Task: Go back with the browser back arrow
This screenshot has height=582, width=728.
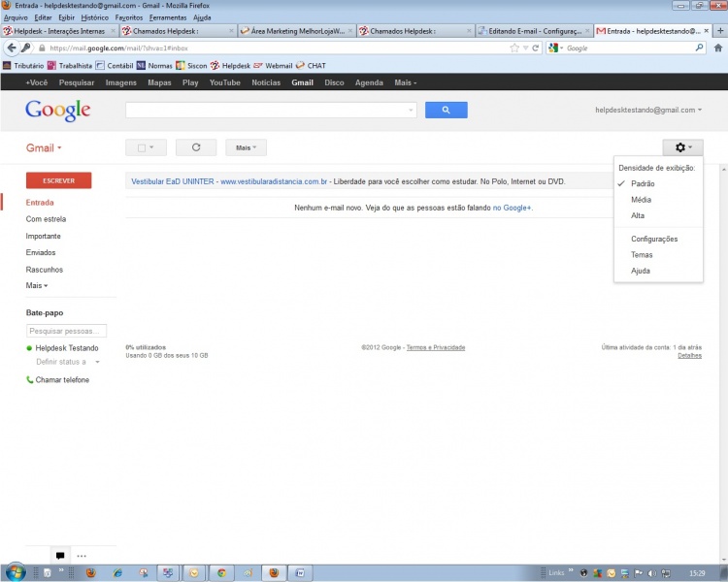Action: (11, 48)
